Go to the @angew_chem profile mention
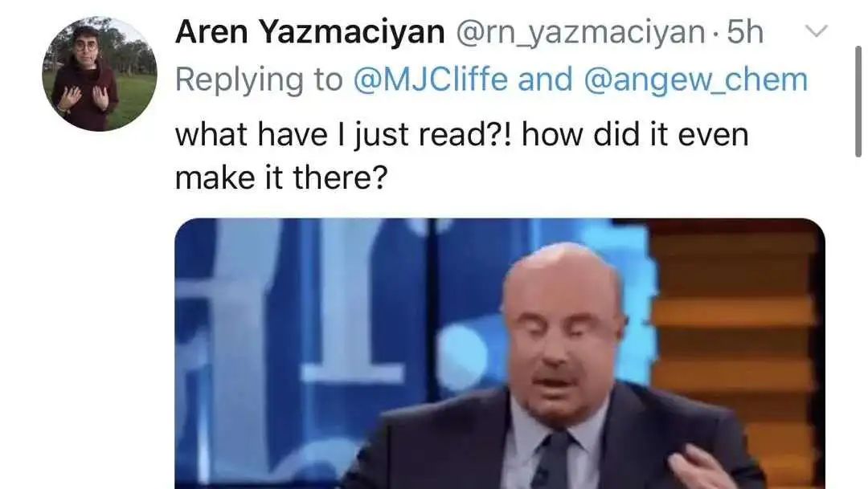Viewport: 868px width, 489px height. point(695,80)
